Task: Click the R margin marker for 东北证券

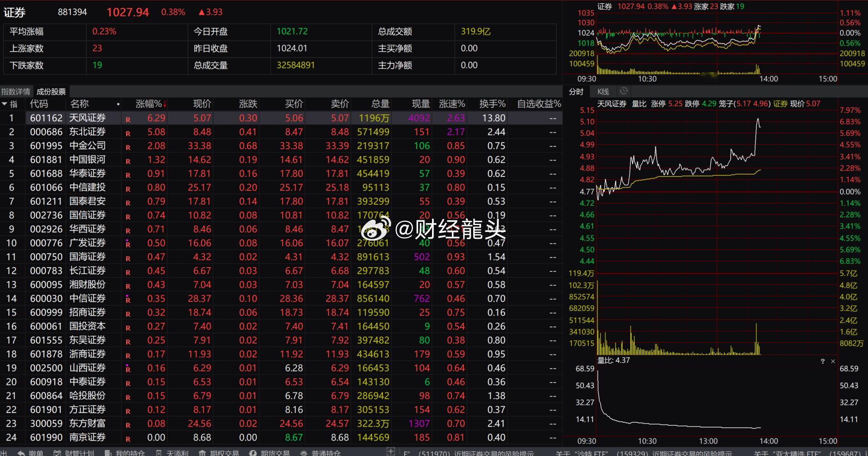Action: [128, 133]
